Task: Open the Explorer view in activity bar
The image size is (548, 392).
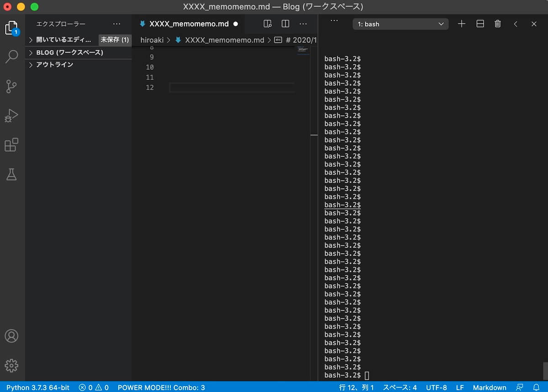Action: click(11, 28)
